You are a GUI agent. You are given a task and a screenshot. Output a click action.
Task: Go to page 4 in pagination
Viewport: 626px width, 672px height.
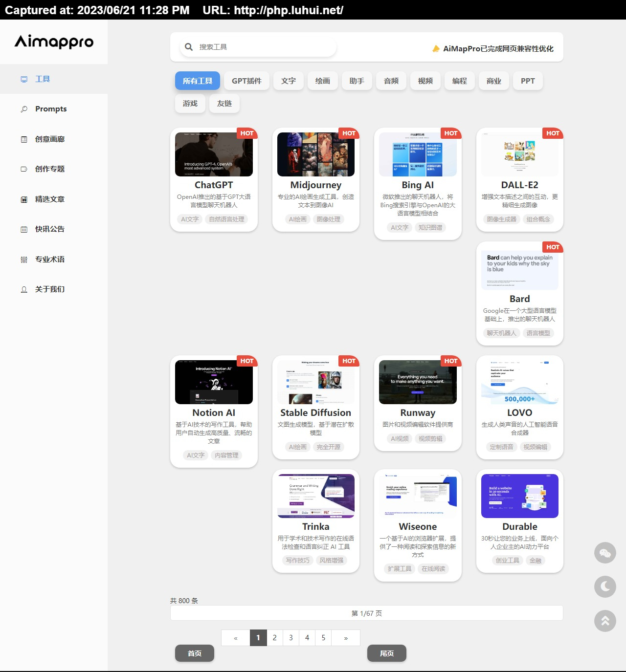(307, 638)
